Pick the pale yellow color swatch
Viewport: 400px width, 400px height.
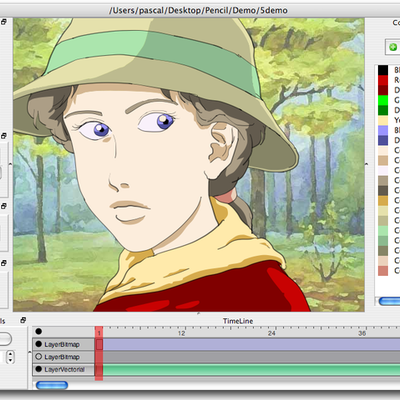(383, 120)
